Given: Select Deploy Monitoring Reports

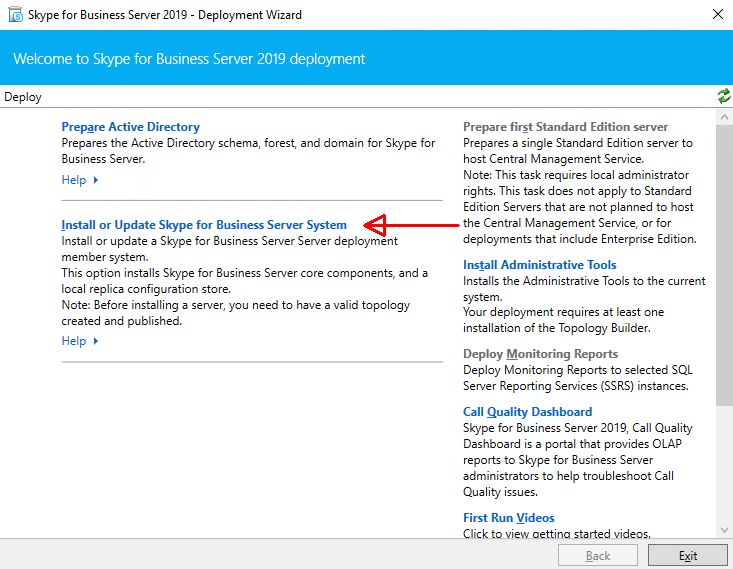Looking at the screenshot, I should coord(540,354).
